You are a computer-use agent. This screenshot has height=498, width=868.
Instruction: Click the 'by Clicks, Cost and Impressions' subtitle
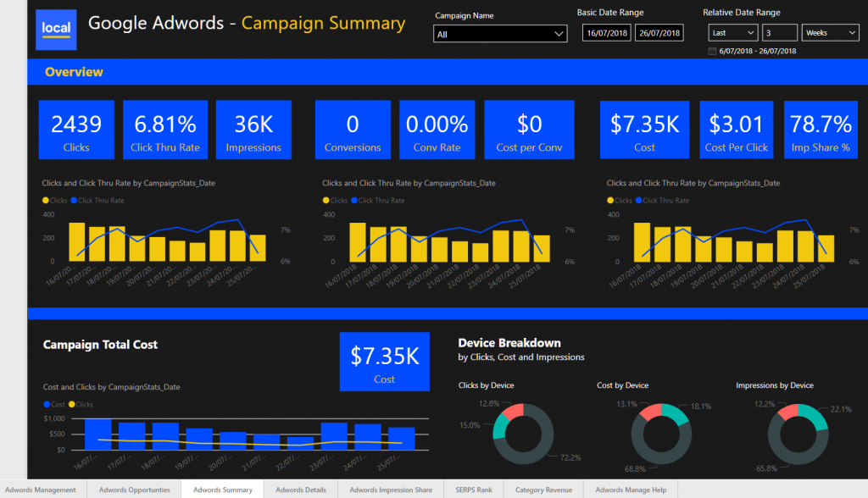[x=521, y=357]
